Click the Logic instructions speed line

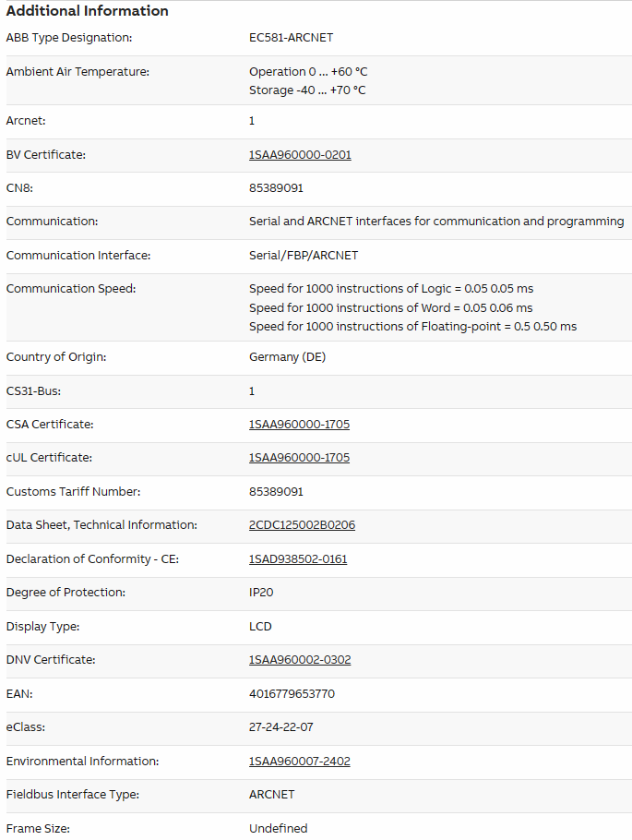(391, 289)
